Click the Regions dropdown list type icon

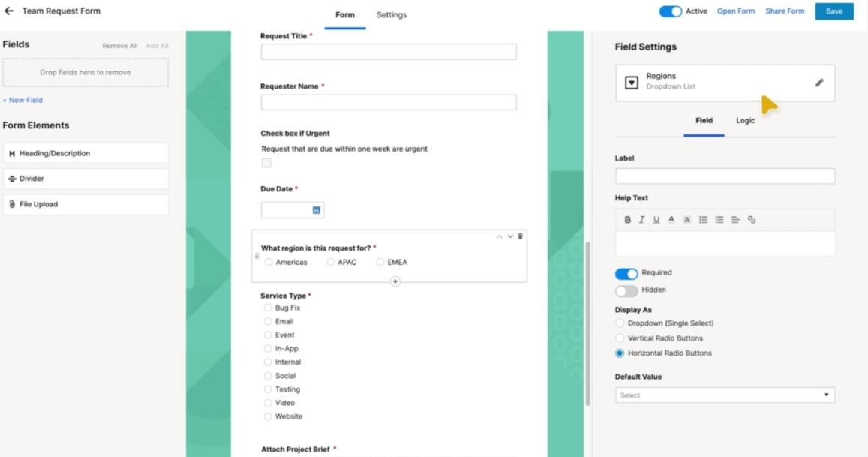click(x=631, y=83)
